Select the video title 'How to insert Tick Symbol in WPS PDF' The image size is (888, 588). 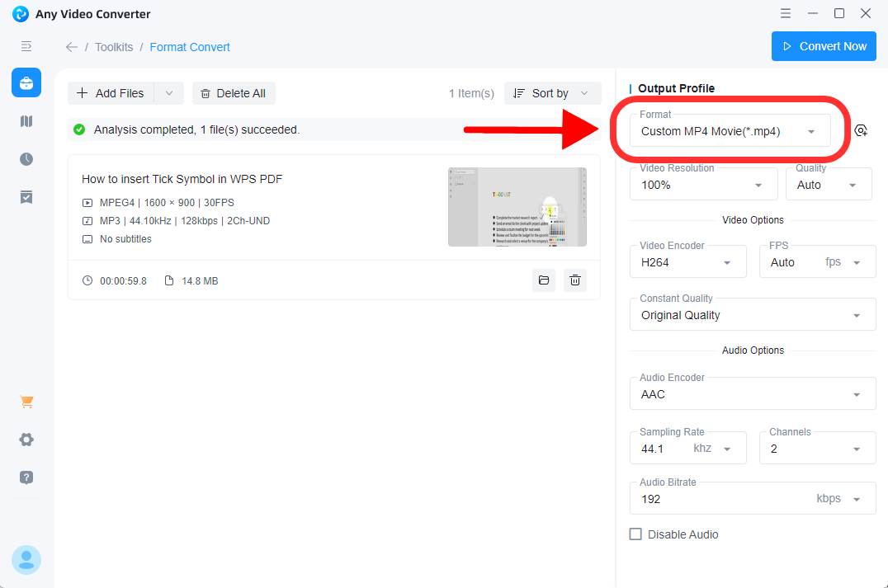(x=182, y=179)
